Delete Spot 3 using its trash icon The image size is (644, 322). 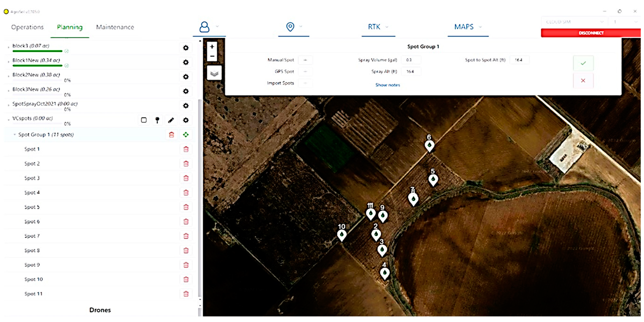click(186, 178)
